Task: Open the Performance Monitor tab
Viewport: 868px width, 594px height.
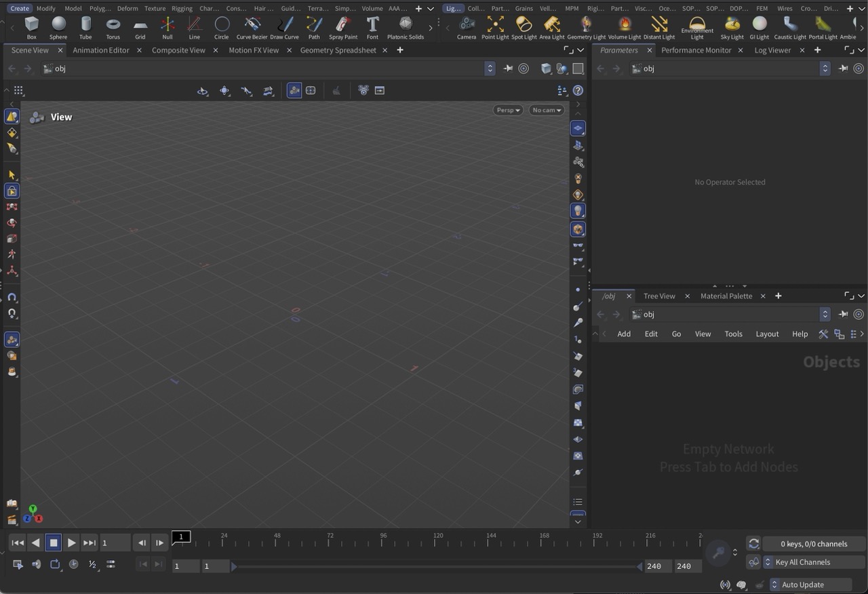Action: click(x=696, y=50)
